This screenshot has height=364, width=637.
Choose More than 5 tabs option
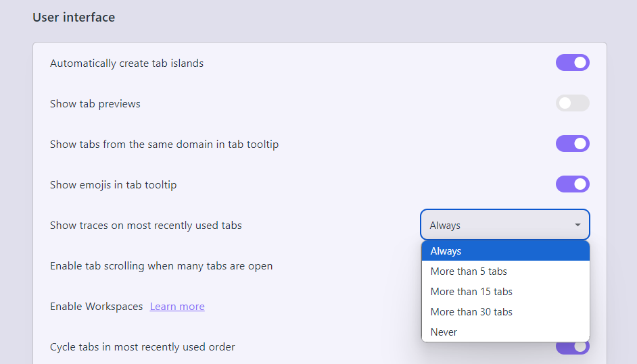click(x=505, y=271)
